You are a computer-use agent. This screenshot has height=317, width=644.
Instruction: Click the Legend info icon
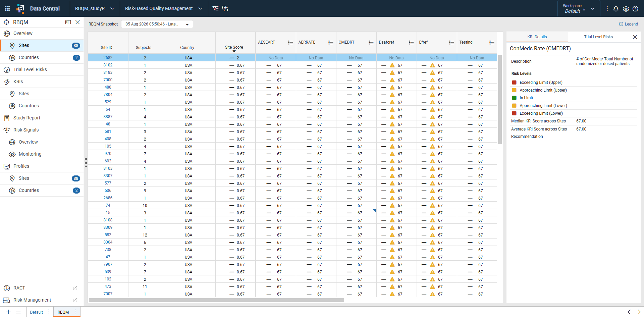(621, 24)
